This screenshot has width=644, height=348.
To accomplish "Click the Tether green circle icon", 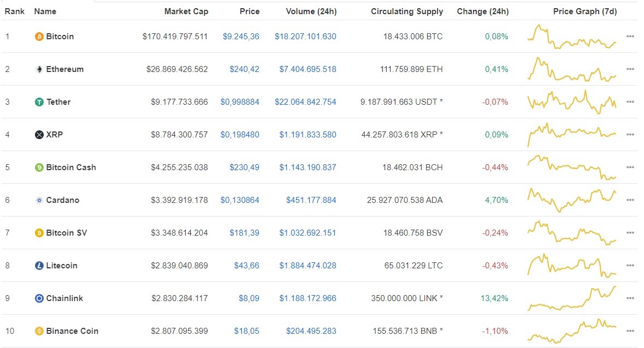I will (x=38, y=102).
